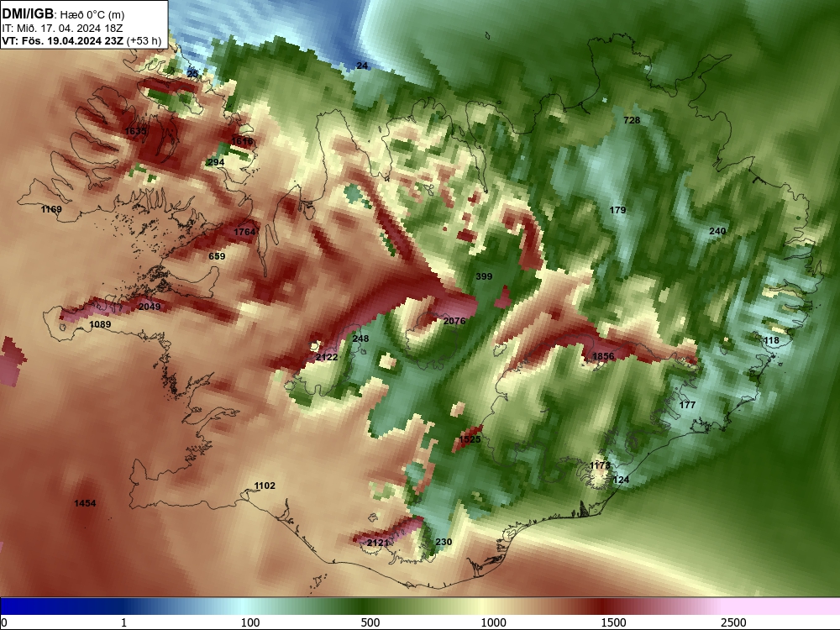Click the map value 1089
This screenshot has height=630, width=840.
pos(100,324)
